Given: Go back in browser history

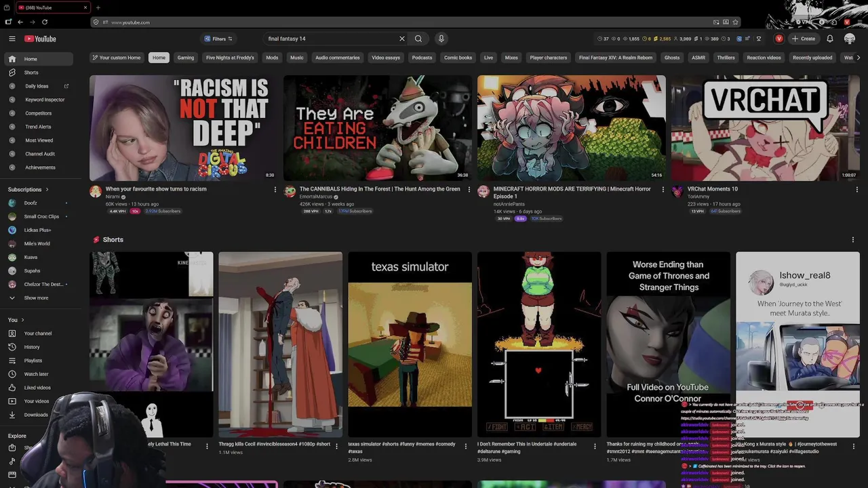Looking at the screenshot, I should (x=20, y=22).
